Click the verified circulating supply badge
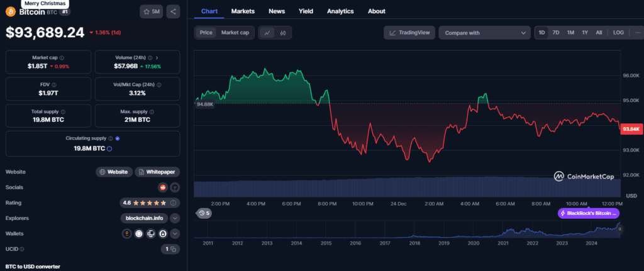 [x=118, y=139]
